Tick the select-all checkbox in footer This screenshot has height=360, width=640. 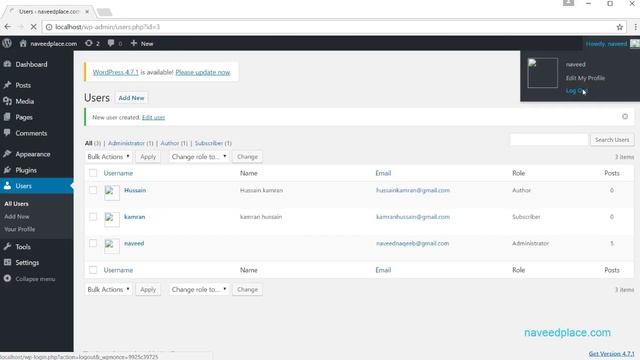pos(93,270)
